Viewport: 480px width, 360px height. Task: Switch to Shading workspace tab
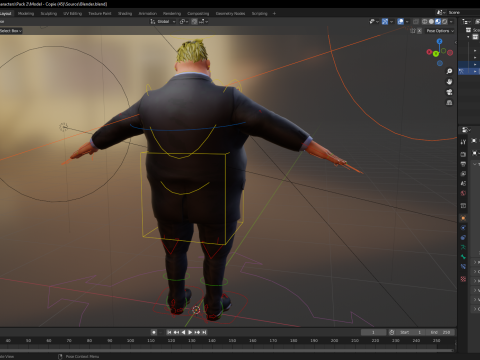(125, 13)
